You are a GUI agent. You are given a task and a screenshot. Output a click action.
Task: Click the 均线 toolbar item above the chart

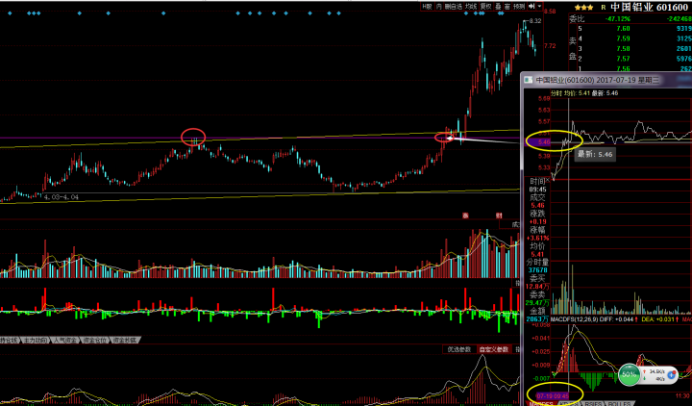(471, 7)
